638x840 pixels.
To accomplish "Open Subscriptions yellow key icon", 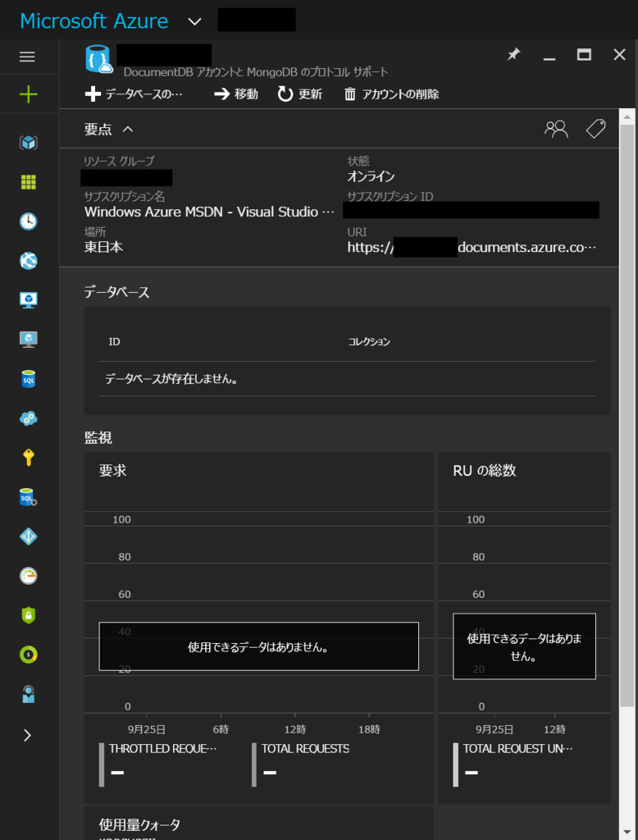I will click(29, 458).
